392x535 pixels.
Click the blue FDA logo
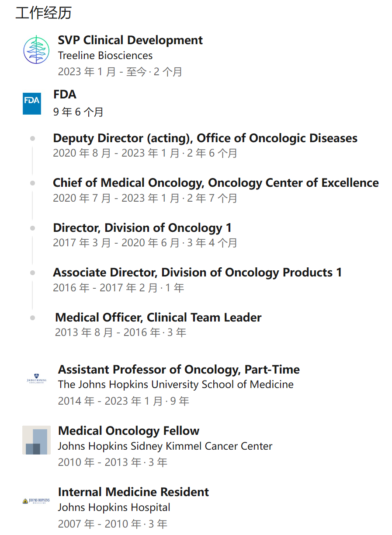[x=32, y=104]
